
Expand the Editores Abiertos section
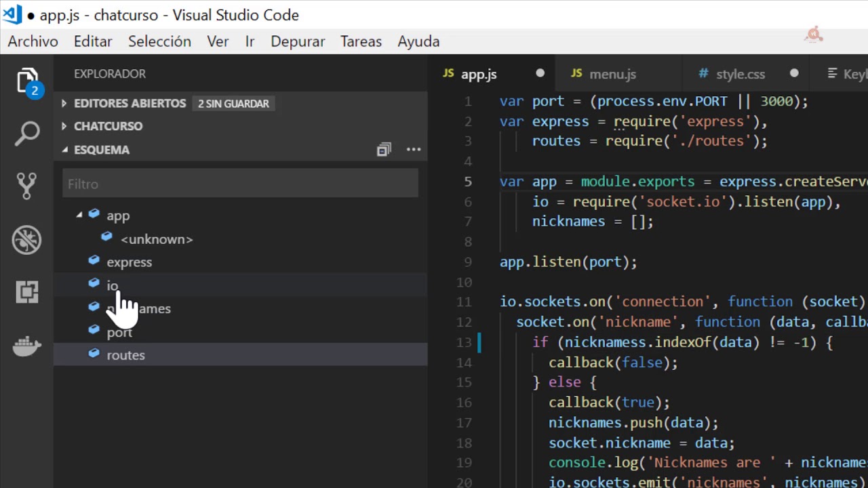(64, 104)
